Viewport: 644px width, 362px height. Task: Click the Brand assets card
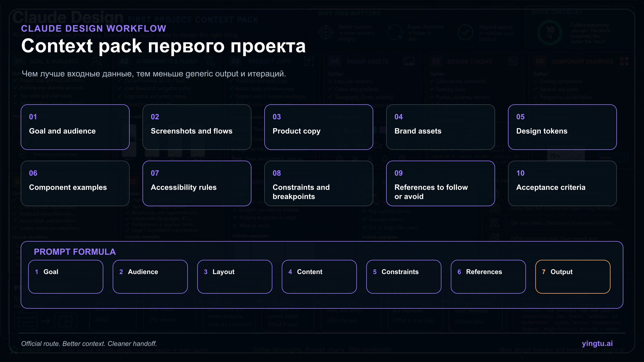[x=440, y=127]
